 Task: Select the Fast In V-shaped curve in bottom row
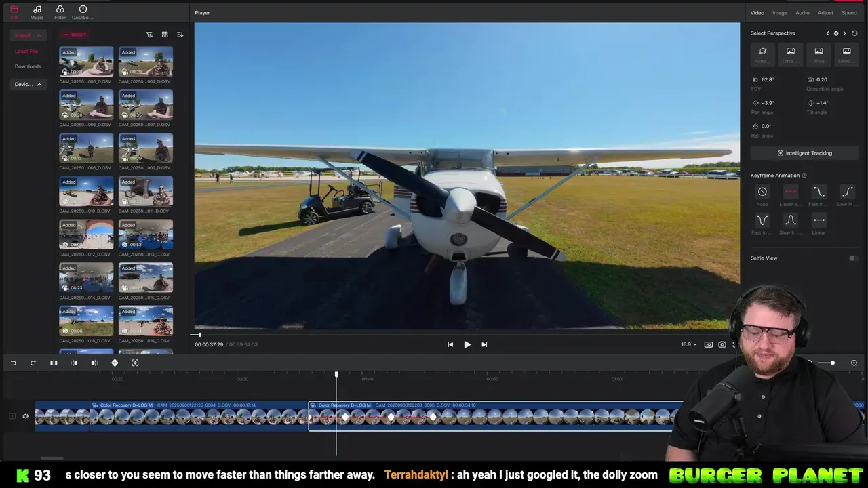tap(762, 220)
